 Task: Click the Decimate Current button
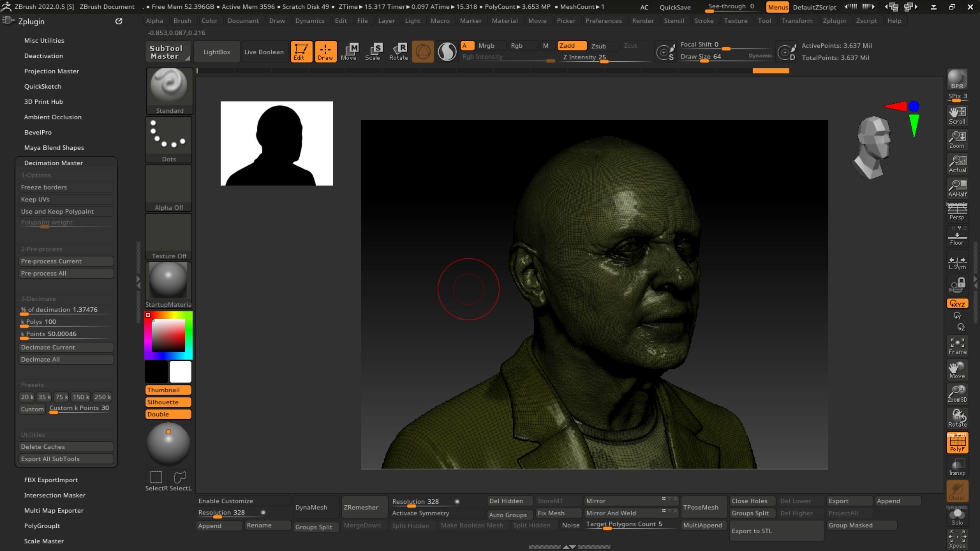coord(66,347)
